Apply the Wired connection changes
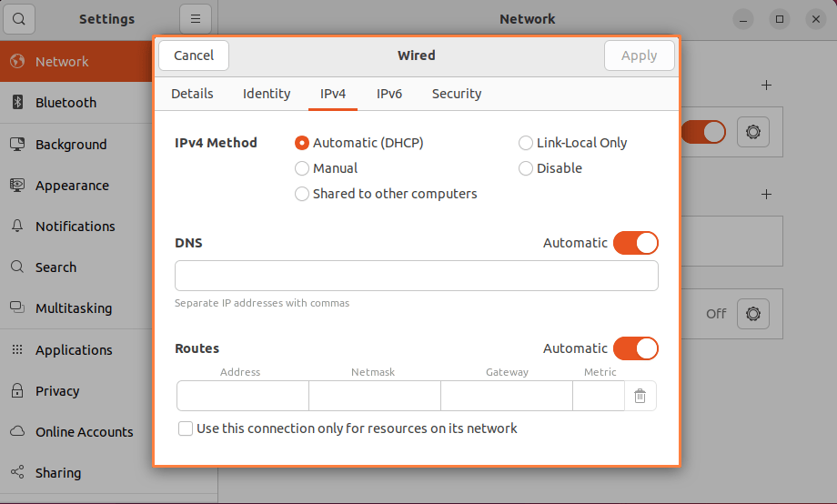This screenshot has height=504, width=837. [639, 55]
